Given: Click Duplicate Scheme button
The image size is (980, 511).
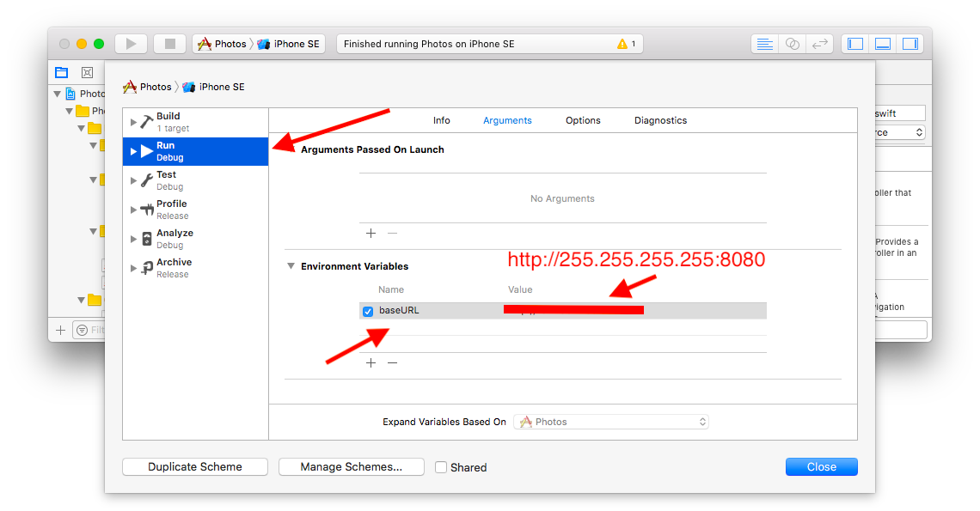Looking at the screenshot, I should click(195, 466).
